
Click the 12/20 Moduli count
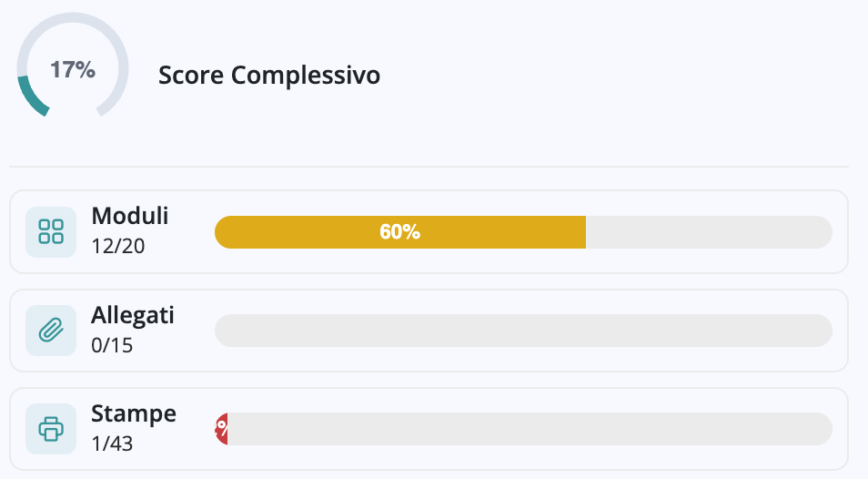click(118, 246)
